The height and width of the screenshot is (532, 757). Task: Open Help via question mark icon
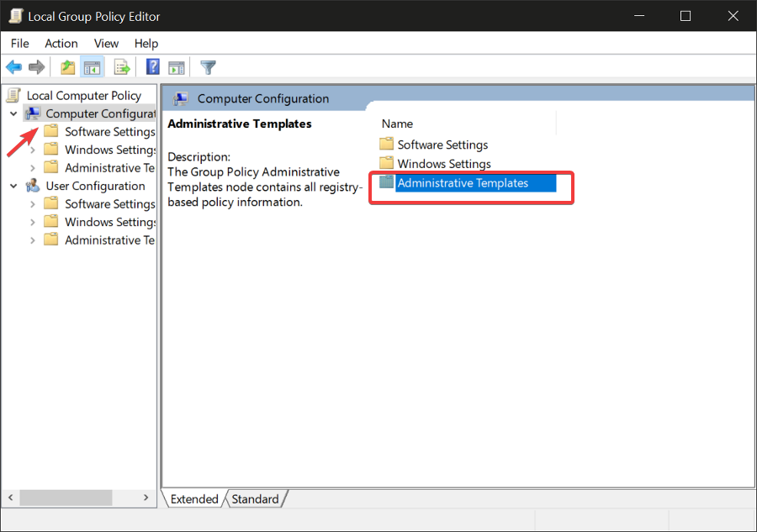coord(152,67)
